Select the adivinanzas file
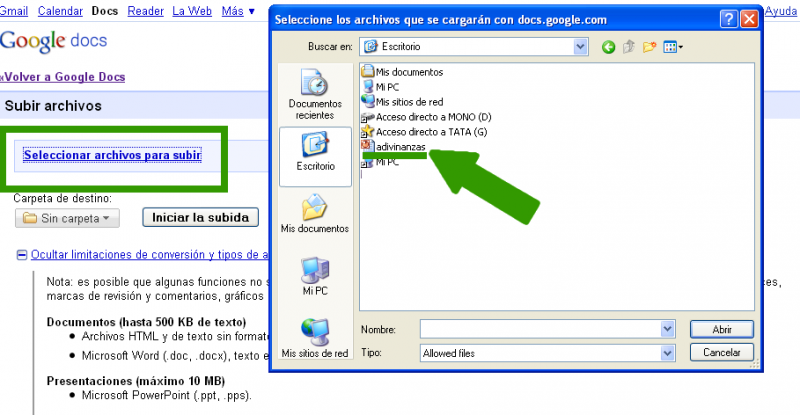Image resolution: width=800 pixels, height=415 pixels. (393, 147)
